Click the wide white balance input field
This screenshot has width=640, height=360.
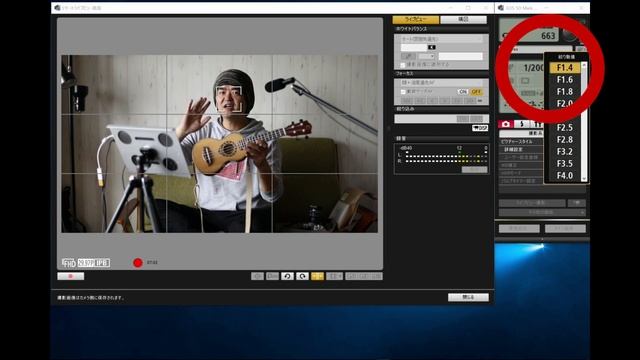coord(460,56)
